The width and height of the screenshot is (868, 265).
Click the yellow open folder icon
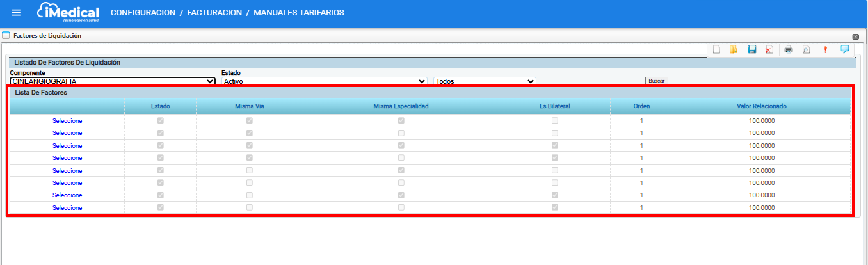click(x=734, y=49)
